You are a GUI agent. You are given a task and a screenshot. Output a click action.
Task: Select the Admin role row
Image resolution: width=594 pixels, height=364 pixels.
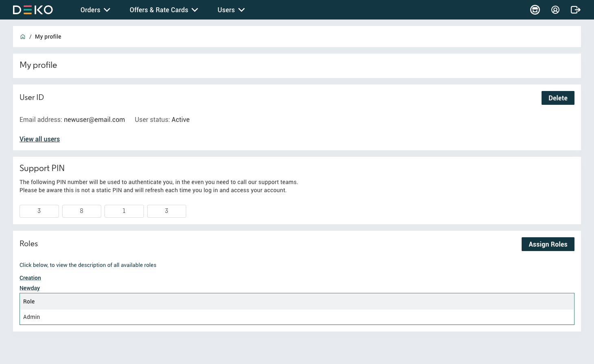tap(297, 317)
